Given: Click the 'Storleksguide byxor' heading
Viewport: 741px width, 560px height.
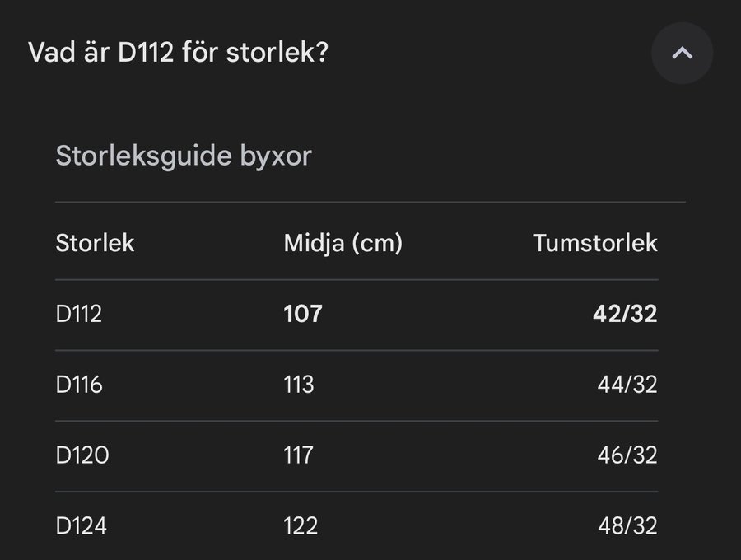Looking at the screenshot, I should [x=184, y=156].
